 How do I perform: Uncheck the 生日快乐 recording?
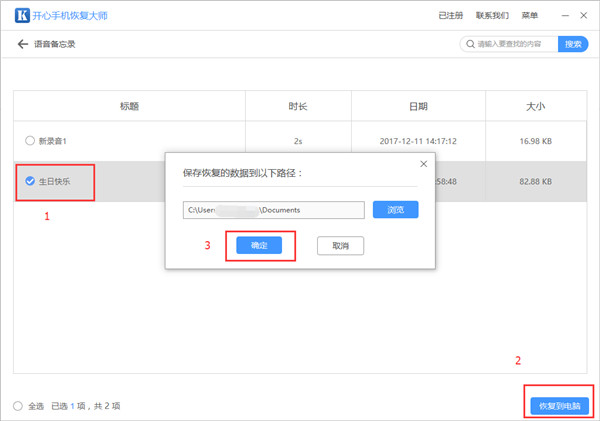(x=30, y=182)
